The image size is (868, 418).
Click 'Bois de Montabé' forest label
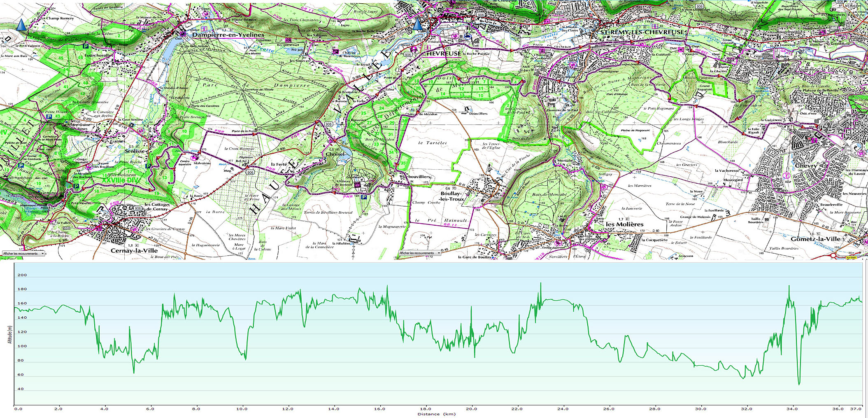(549, 194)
